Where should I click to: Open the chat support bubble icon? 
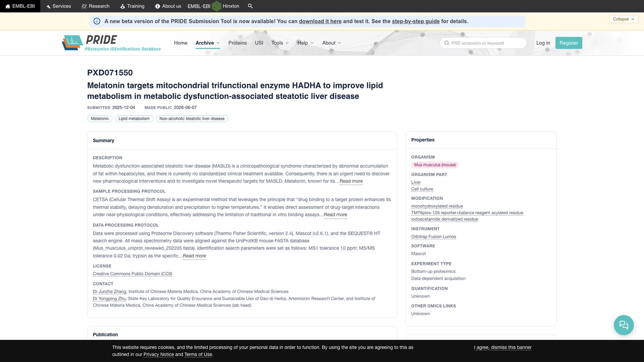click(624, 325)
